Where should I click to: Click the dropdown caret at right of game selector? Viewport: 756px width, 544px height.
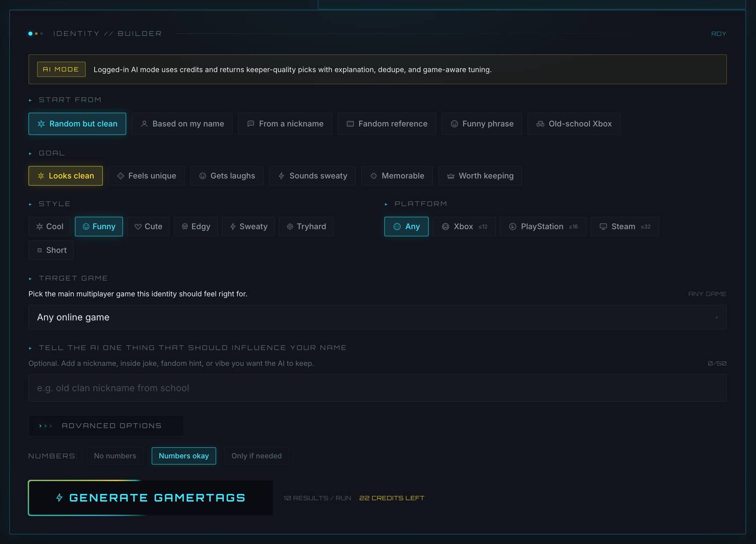[x=717, y=317]
